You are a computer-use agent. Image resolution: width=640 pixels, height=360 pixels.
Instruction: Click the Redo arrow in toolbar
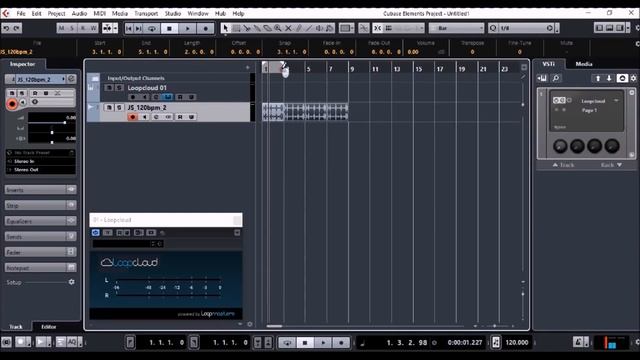tap(17, 28)
